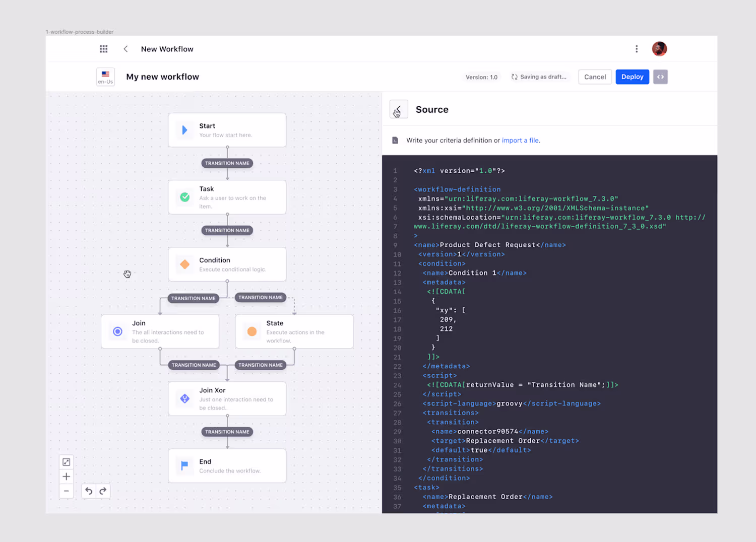This screenshot has height=542, width=756.
Task: Undo the last canvas action
Action: pyautogui.click(x=89, y=491)
